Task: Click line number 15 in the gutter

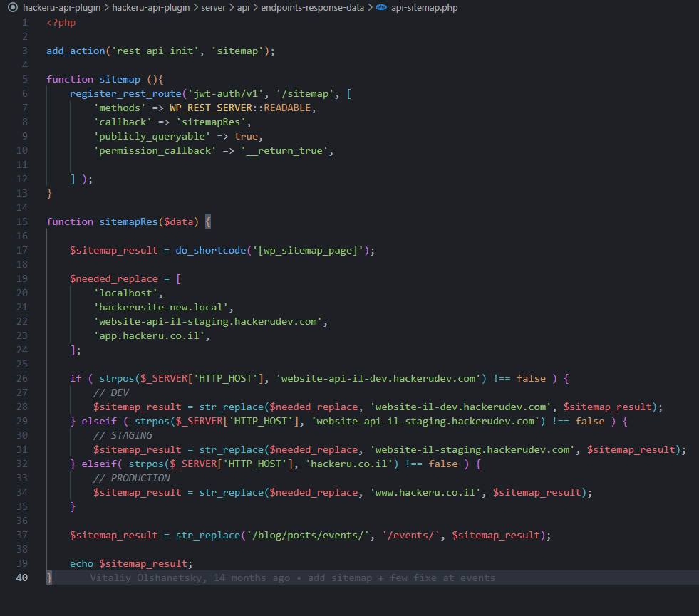Action: (21, 221)
